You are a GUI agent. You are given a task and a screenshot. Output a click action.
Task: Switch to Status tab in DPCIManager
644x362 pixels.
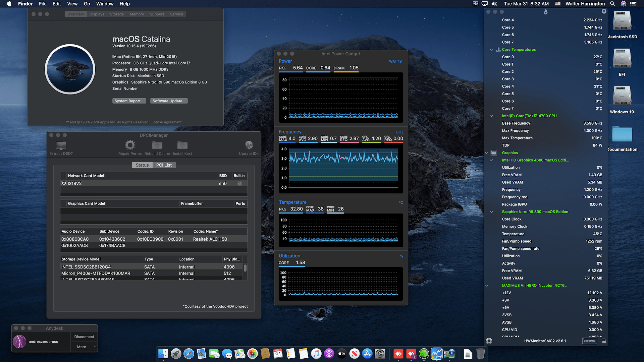[142, 165]
